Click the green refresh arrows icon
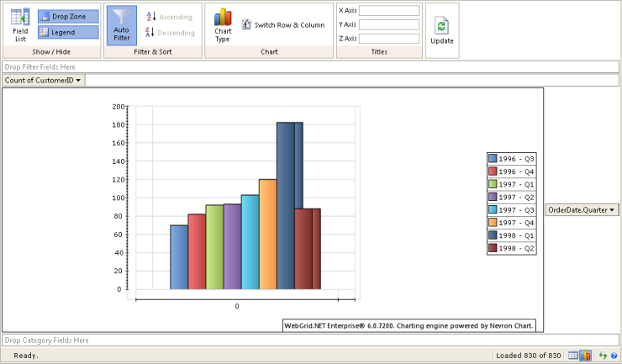This screenshot has width=622, height=364. point(603,356)
